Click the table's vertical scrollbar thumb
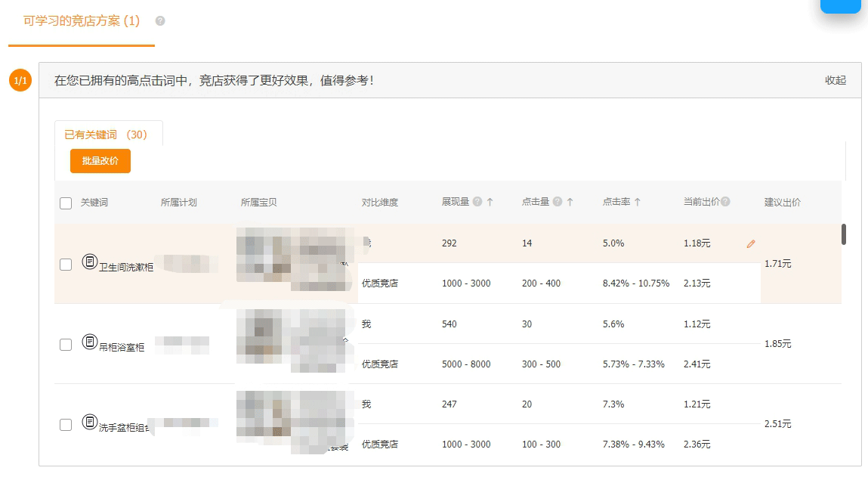The width and height of the screenshot is (868, 477). tap(844, 234)
